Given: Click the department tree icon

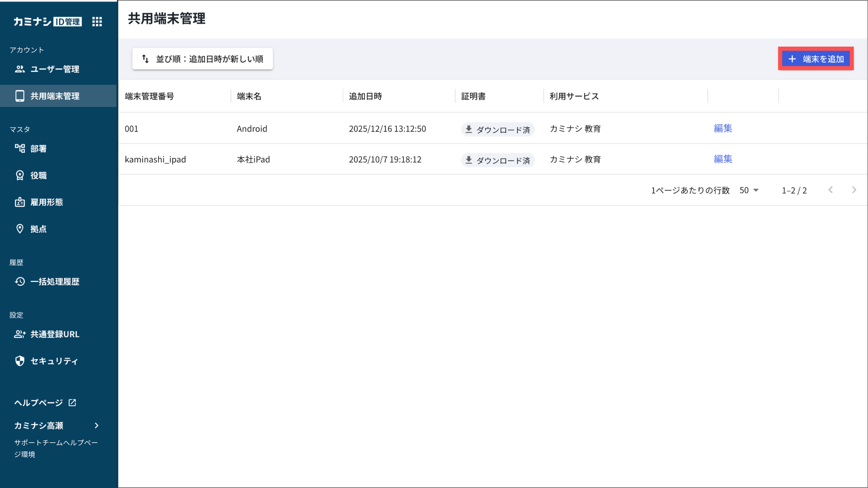Looking at the screenshot, I should click(19, 148).
